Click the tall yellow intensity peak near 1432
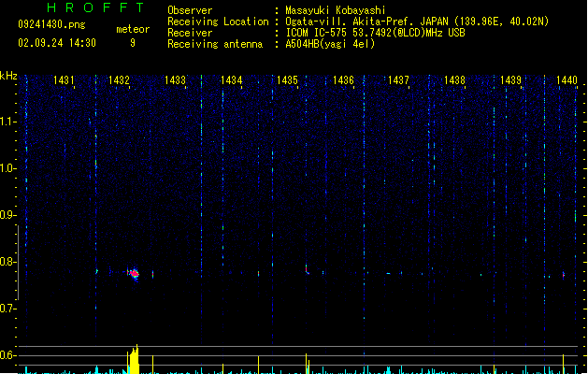Image resolution: width=588 pixels, height=374 pixels. tap(134, 359)
